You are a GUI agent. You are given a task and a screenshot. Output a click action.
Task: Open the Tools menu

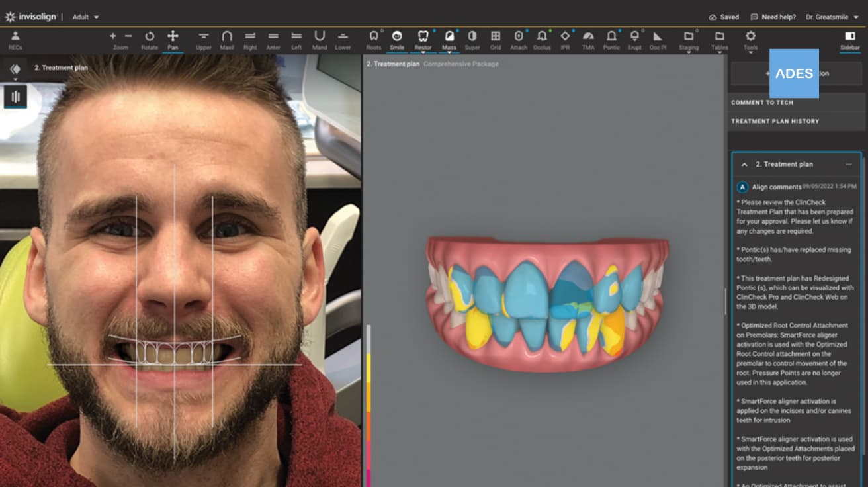click(x=750, y=40)
